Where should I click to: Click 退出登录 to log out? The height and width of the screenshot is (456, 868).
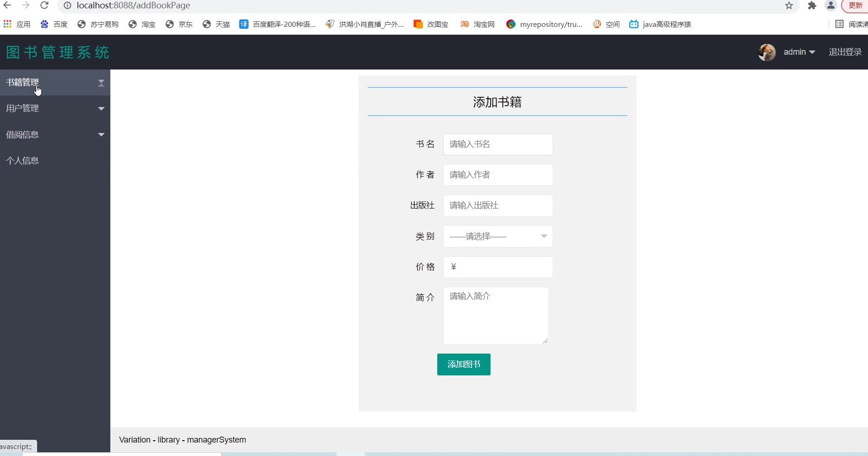click(x=845, y=52)
